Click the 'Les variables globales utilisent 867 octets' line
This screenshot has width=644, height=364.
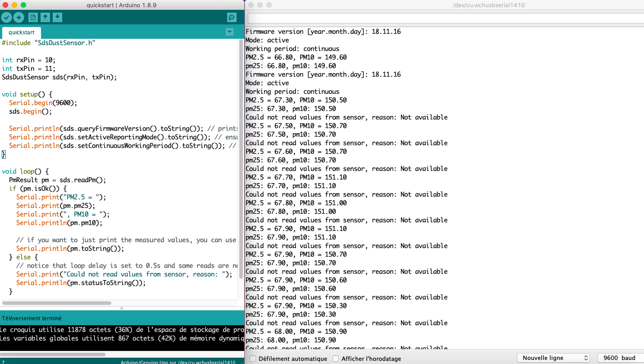point(122,338)
